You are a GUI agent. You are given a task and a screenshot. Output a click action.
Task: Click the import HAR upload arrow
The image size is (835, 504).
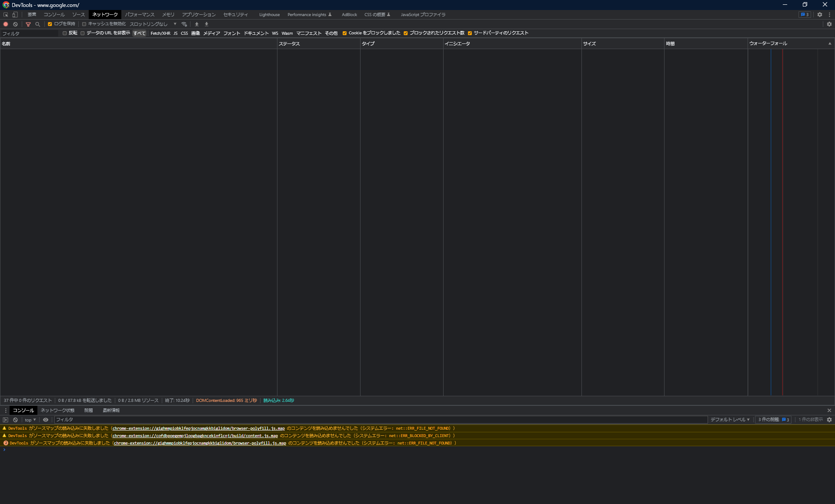[197, 24]
